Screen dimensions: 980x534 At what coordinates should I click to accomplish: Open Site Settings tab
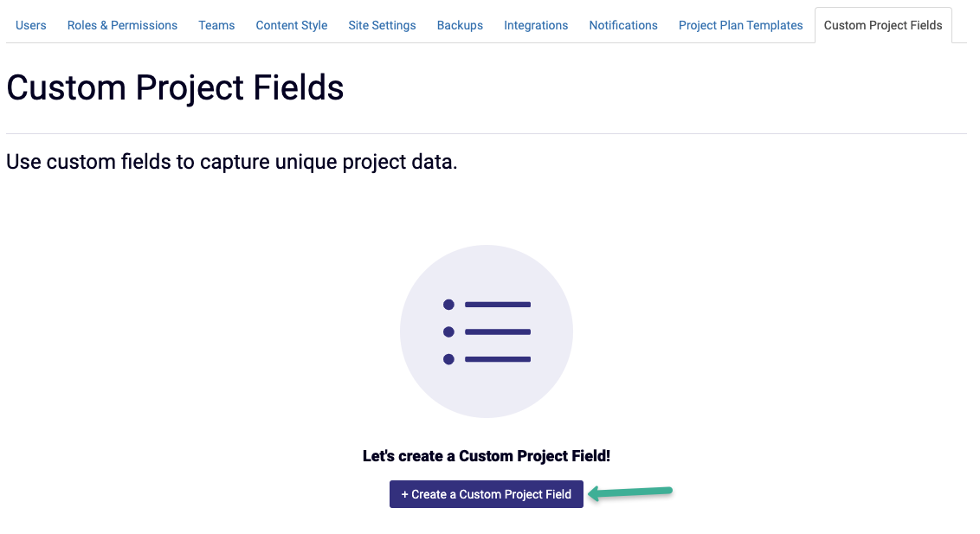382,26
